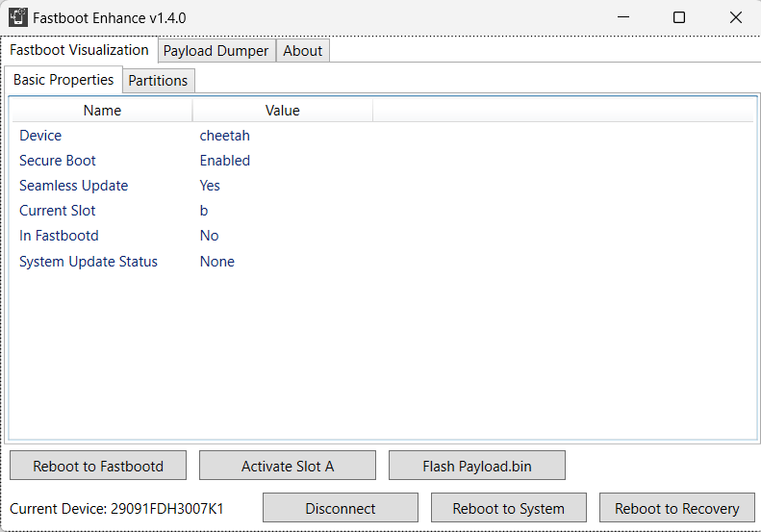Select the Basic Properties sub-tab
The width and height of the screenshot is (761, 532).
(63, 80)
